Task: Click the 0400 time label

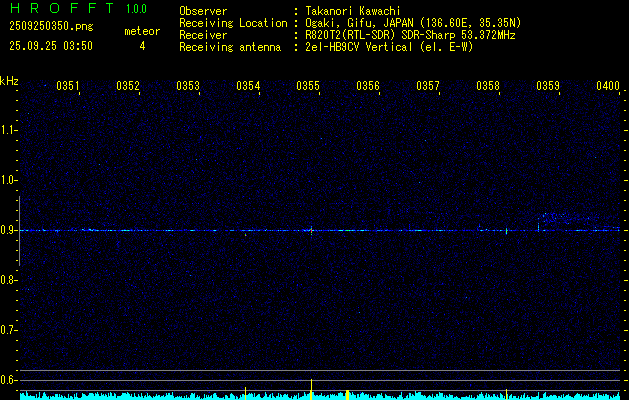Action: pyautogui.click(x=608, y=85)
